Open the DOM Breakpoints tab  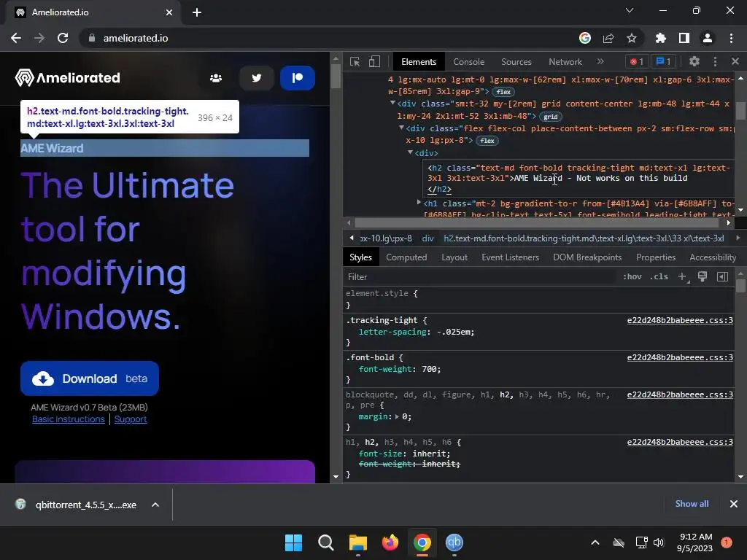pyautogui.click(x=587, y=257)
